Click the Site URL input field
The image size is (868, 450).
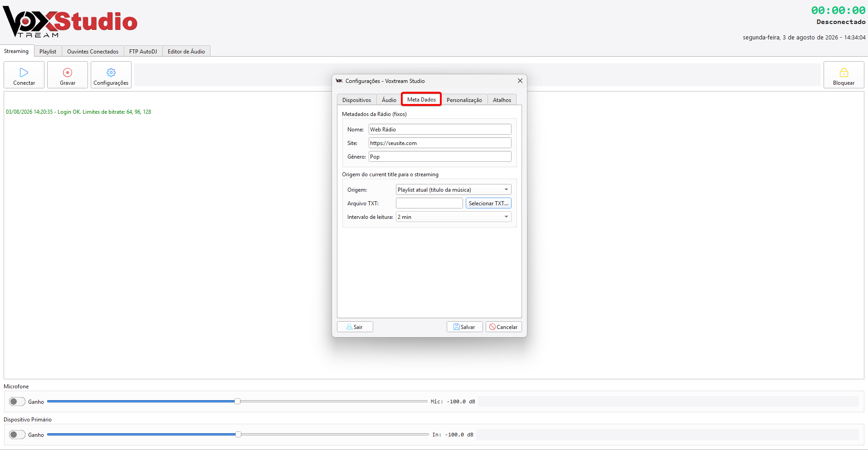(x=440, y=143)
